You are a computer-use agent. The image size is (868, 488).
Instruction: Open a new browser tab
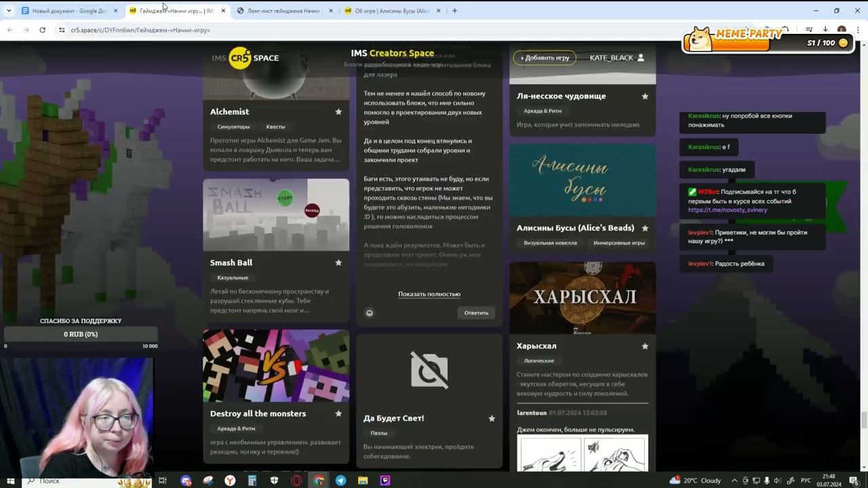pyautogui.click(x=454, y=11)
